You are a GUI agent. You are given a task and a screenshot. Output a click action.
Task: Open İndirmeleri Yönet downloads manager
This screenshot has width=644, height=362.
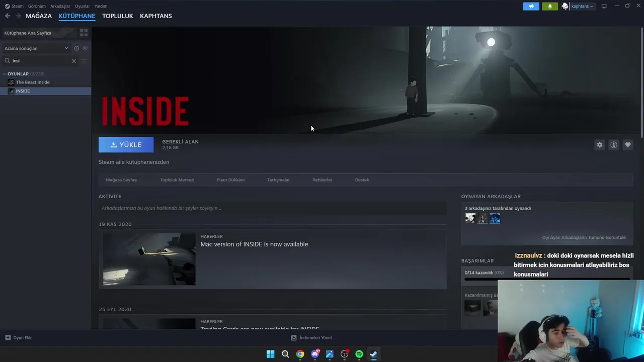[x=311, y=338]
